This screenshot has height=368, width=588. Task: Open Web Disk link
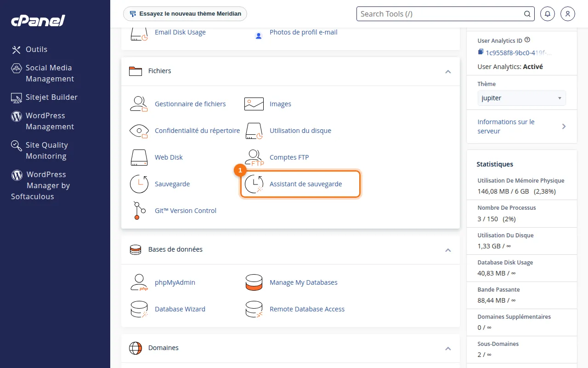(169, 157)
